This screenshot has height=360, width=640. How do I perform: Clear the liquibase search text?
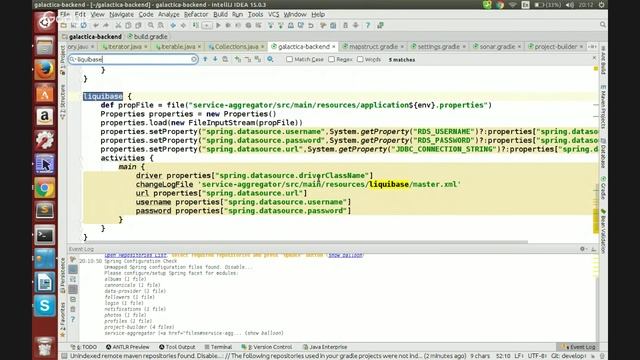194,60
